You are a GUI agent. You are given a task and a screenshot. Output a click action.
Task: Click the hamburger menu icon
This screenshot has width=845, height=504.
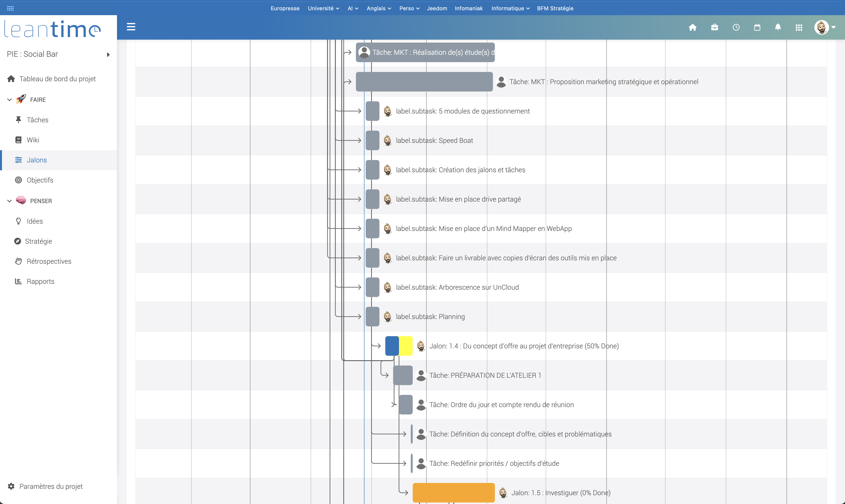pos(131,26)
